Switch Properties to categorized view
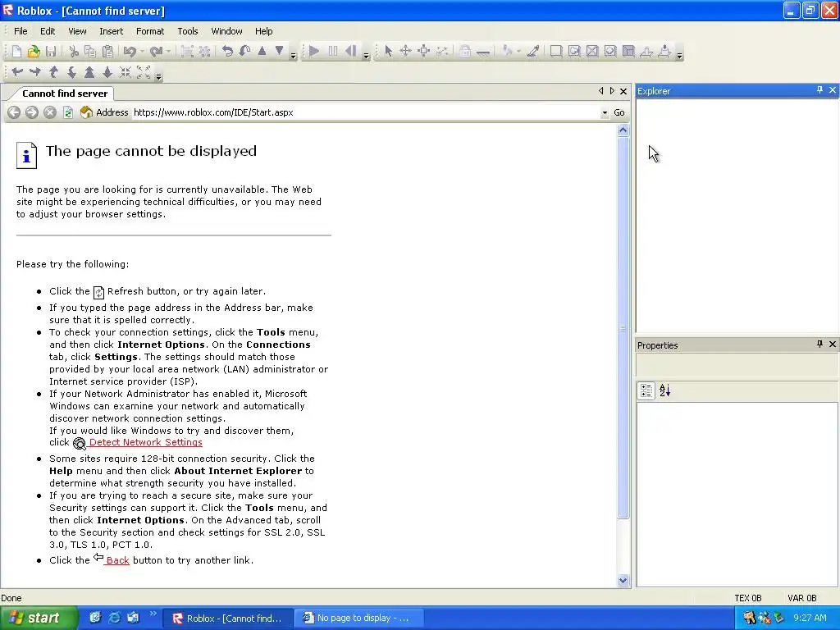Viewport: 840px width, 630px height. tap(646, 391)
